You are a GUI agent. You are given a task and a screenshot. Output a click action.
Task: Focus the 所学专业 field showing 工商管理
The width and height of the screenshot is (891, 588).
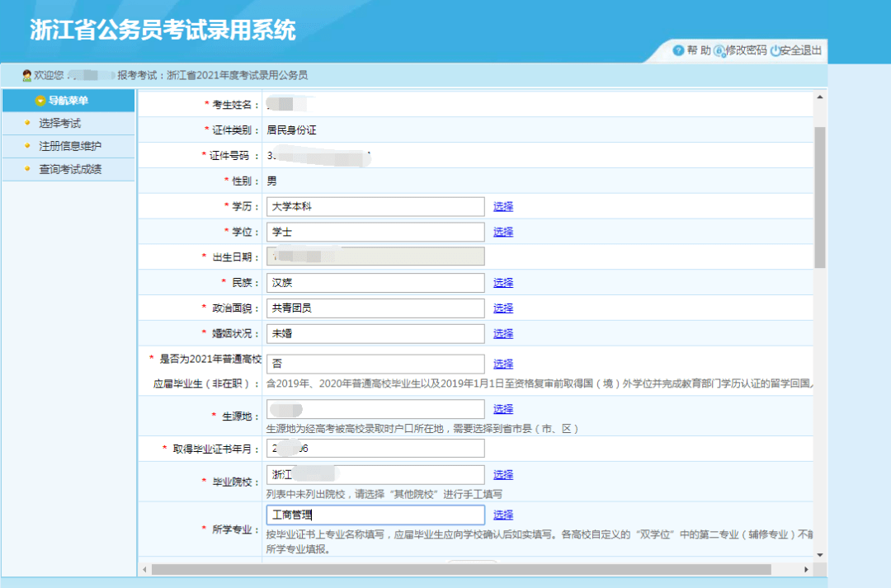tap(375, 515)
